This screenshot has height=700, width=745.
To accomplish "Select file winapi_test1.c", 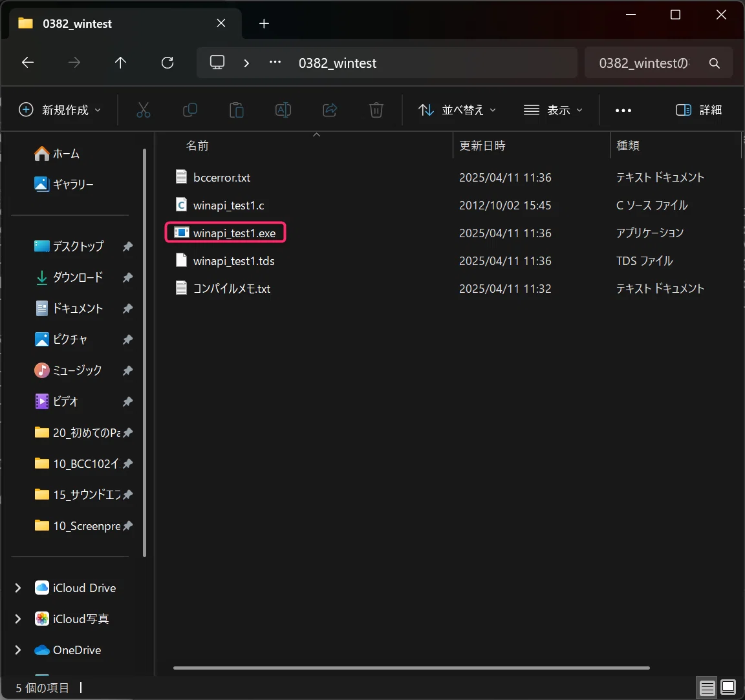I will click(x=228, y=206).
